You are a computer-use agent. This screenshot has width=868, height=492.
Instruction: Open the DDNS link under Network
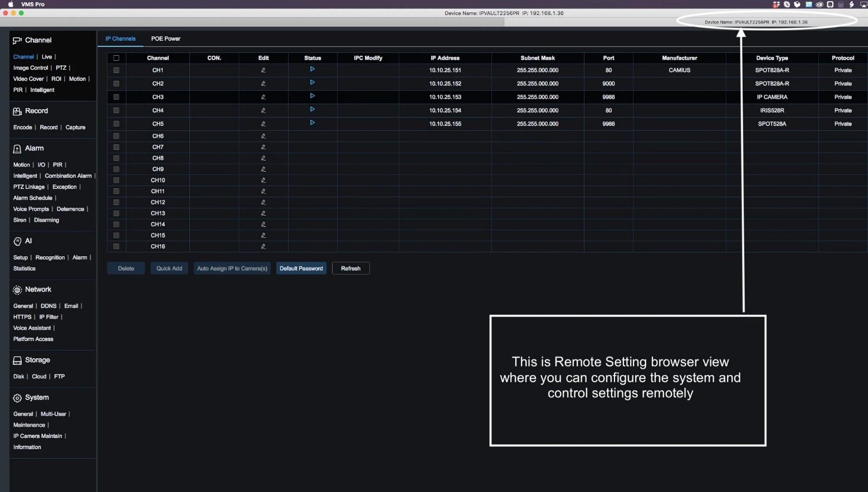click(x=48, y=306)
